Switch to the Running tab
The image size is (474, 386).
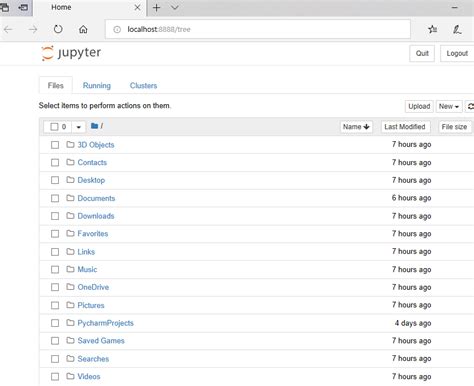pyautogui.click(x=97, y=86)
